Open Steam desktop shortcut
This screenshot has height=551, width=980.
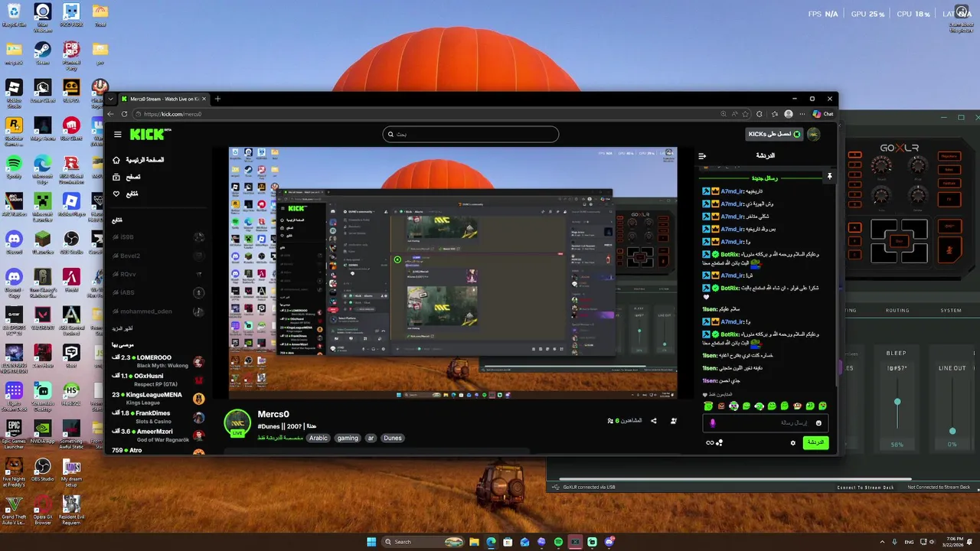point(42,54)
